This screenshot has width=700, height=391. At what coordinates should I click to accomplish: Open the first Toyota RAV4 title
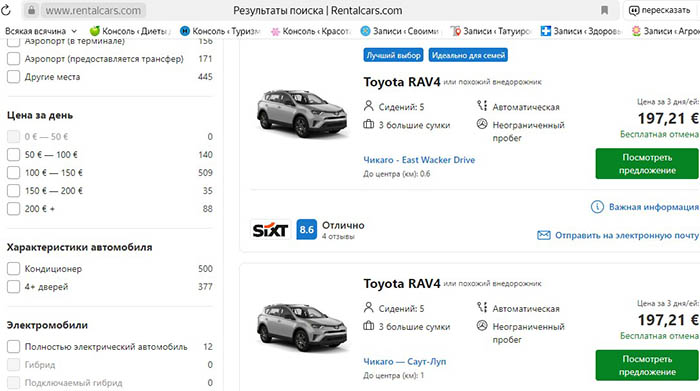click(x=401, y=82)
